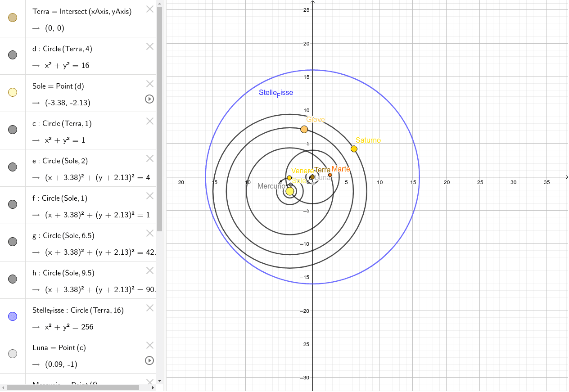The height and width of the screenshot is (392, 569).
Task: Click definition 'Sole = Point (d)'
Action: (58, 86)
